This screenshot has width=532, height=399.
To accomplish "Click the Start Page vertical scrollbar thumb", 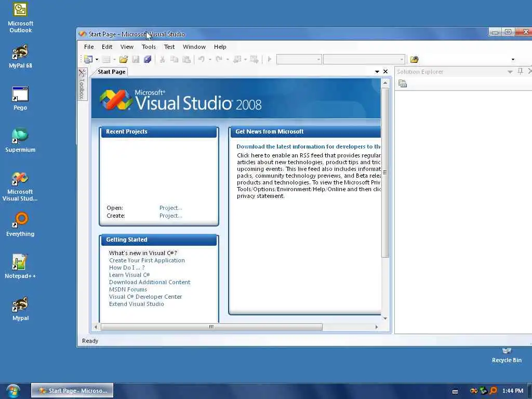I will [385, 172].
